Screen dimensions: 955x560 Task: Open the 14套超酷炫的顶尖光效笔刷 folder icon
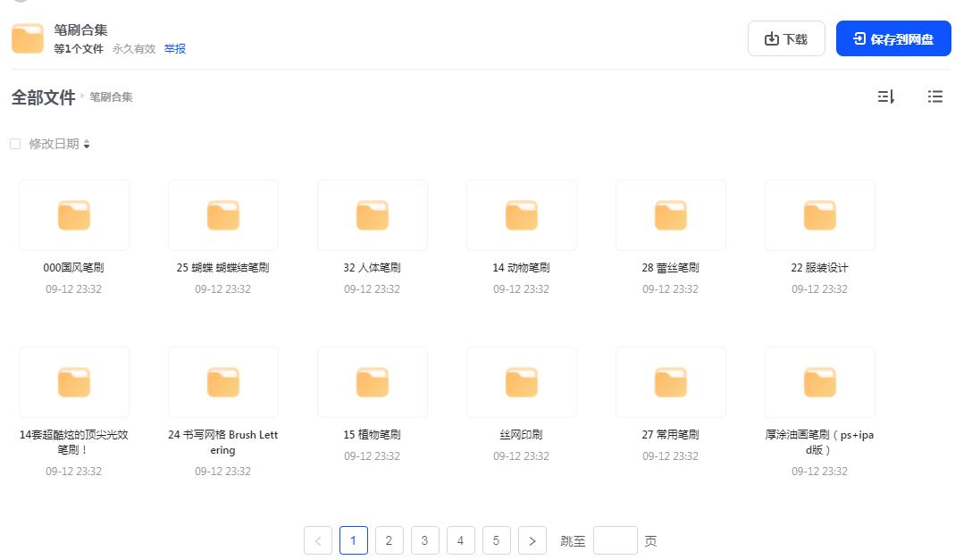[x=73, y=382]
